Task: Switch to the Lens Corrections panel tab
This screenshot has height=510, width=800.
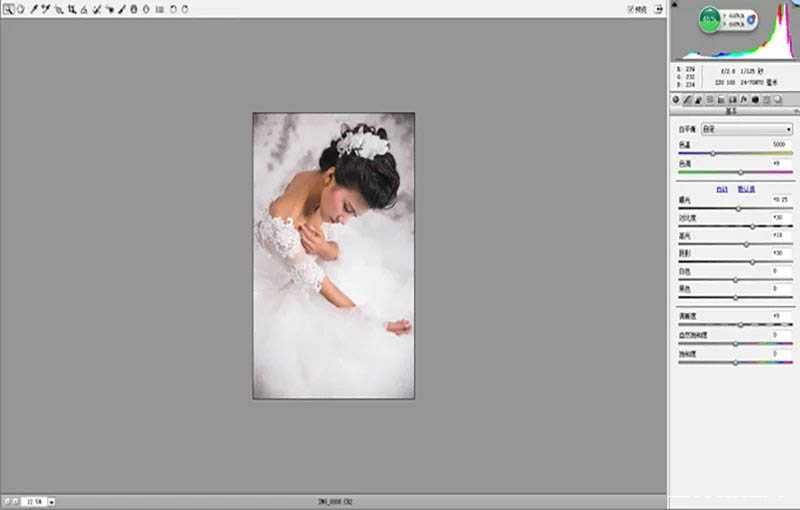Action: [x=732, y=99]
